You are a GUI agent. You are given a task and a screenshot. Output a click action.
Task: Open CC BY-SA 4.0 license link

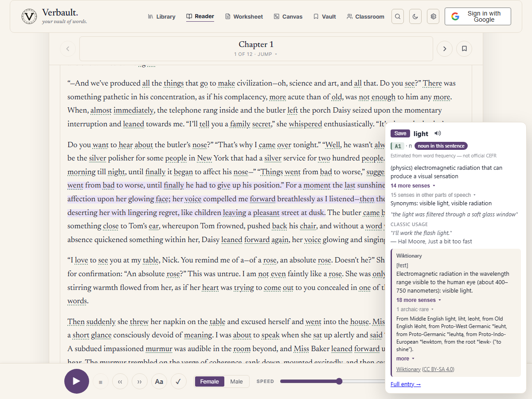point(438,369)
